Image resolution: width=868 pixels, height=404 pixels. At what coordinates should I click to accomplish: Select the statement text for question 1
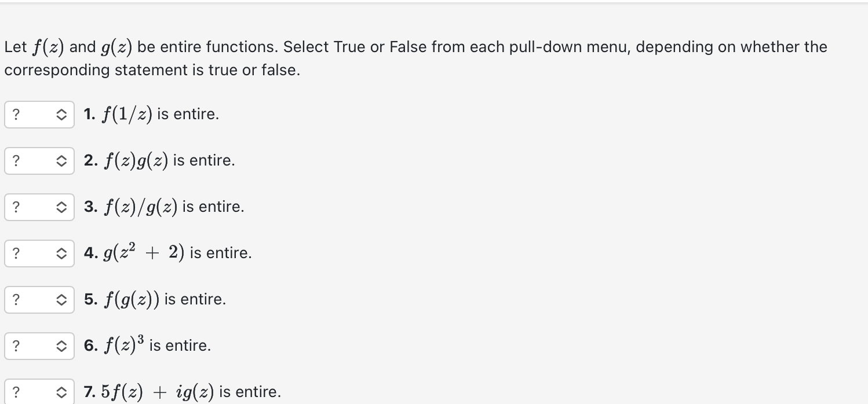[x=151, y=114]
